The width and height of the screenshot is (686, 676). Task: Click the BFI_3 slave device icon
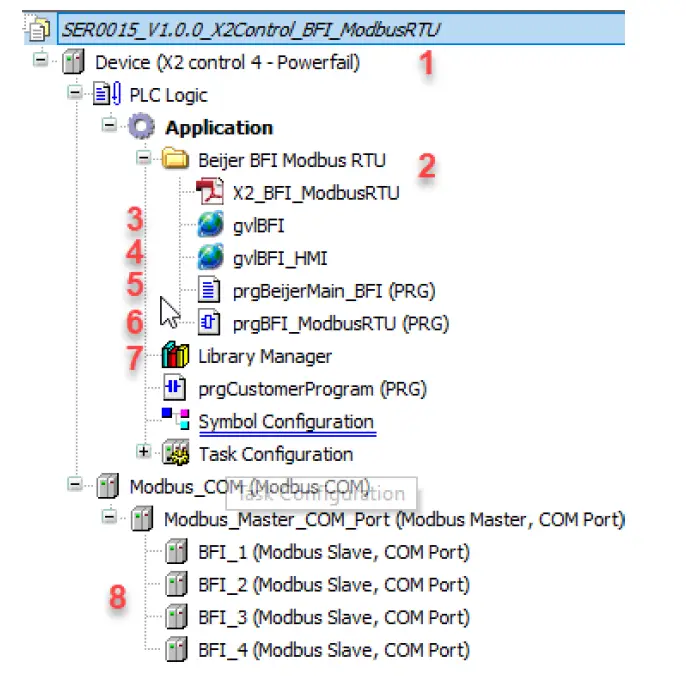pyautogui.click(x=176, y=616)
